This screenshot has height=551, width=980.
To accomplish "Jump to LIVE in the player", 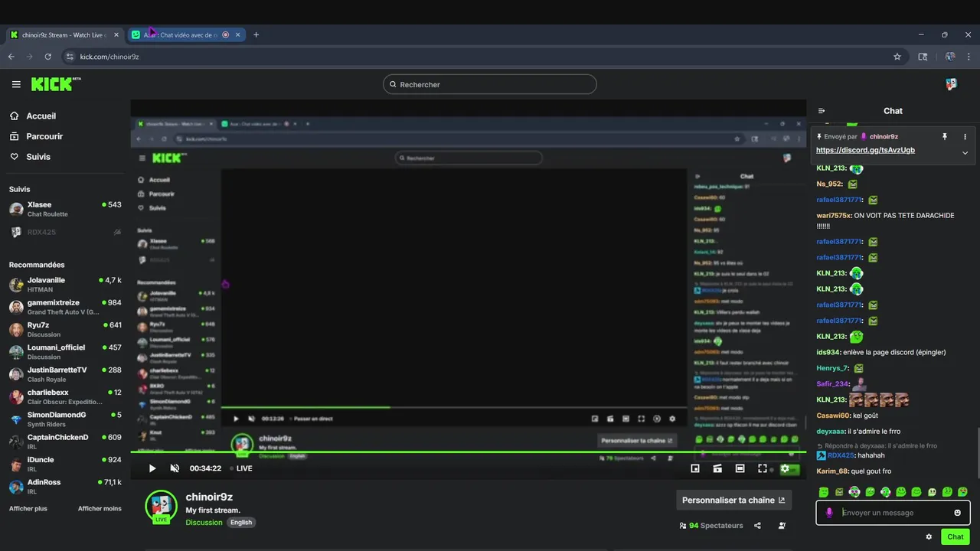I will pos(241,468).
